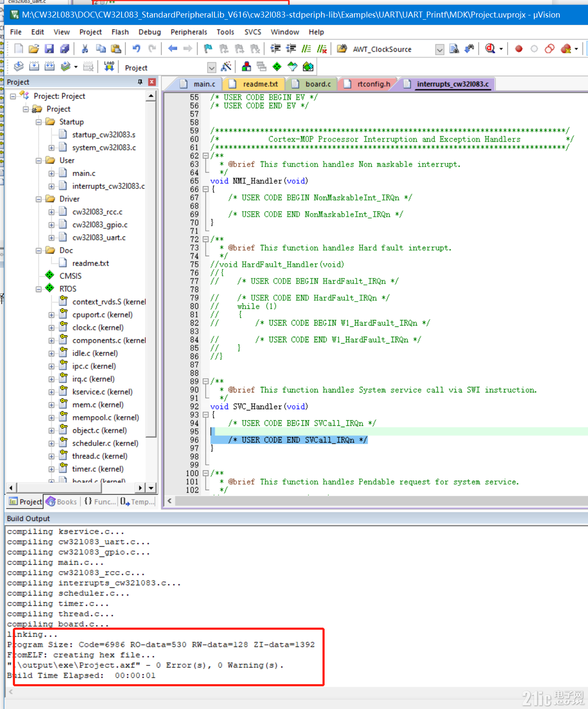
Task: Unindent the selected lines
Action: coord(291,49)
